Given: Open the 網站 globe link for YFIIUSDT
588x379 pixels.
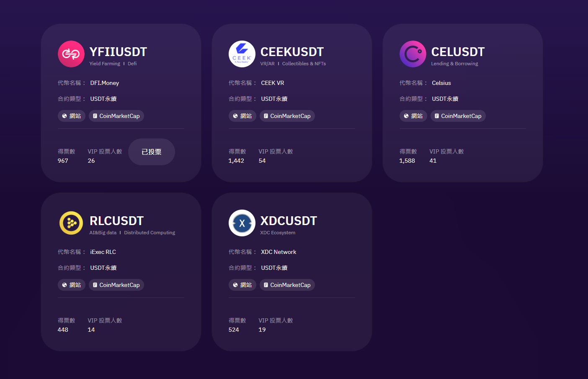Looking at the screenshot, I should 72,116.
